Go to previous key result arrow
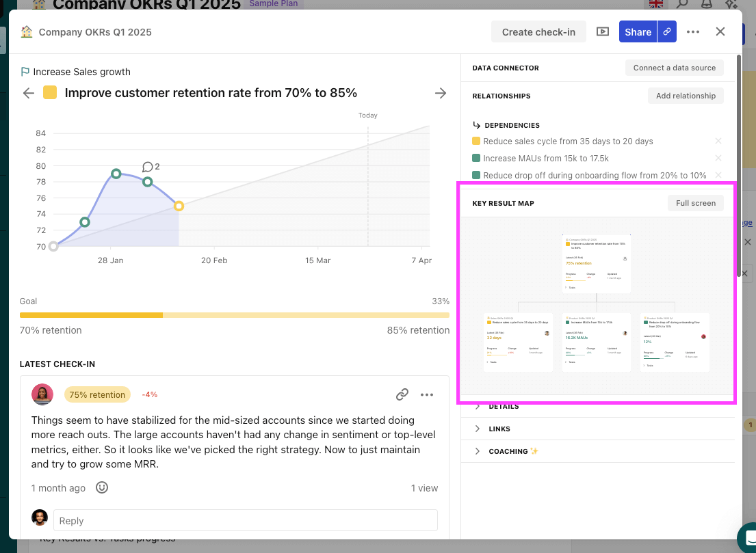The image size is (756, 553). (x=29, y=93)
